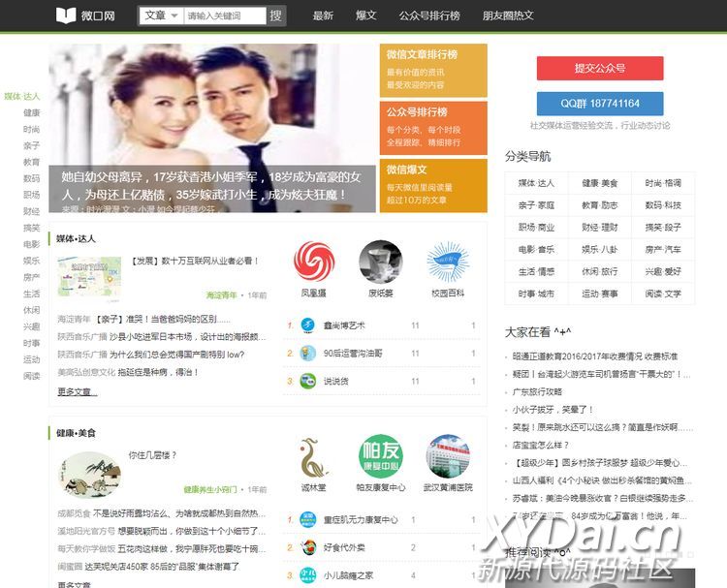Open the 你住几层楼 article thumbnail
This screenshot has height=588, width=727.
89,475
